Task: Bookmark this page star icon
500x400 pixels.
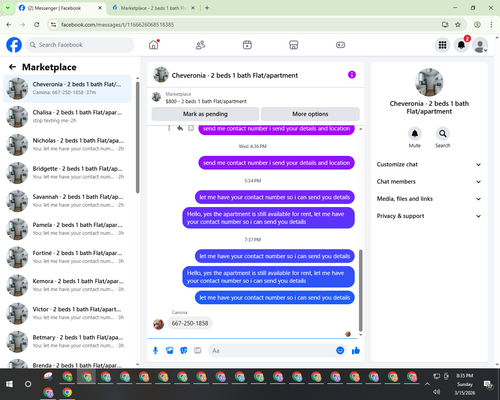Action: point(458,25)
